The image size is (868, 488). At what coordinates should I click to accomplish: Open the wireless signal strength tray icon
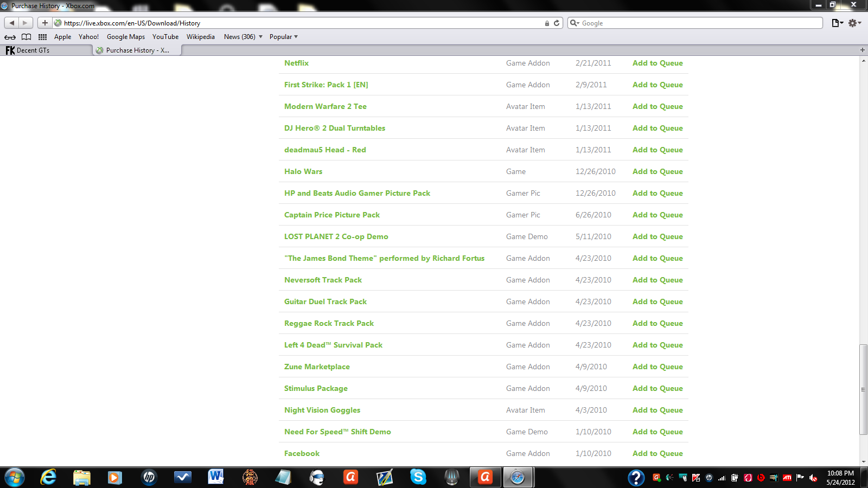(722, 478)
